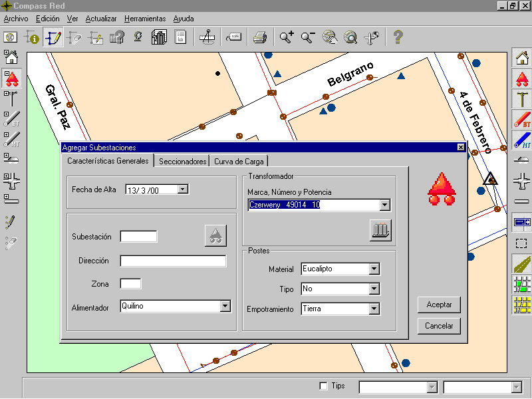The width and height of the screenshot is (532, 399).
Task: Open the Fecha de Alta date dropdown
Action: [x=182, y=190]
